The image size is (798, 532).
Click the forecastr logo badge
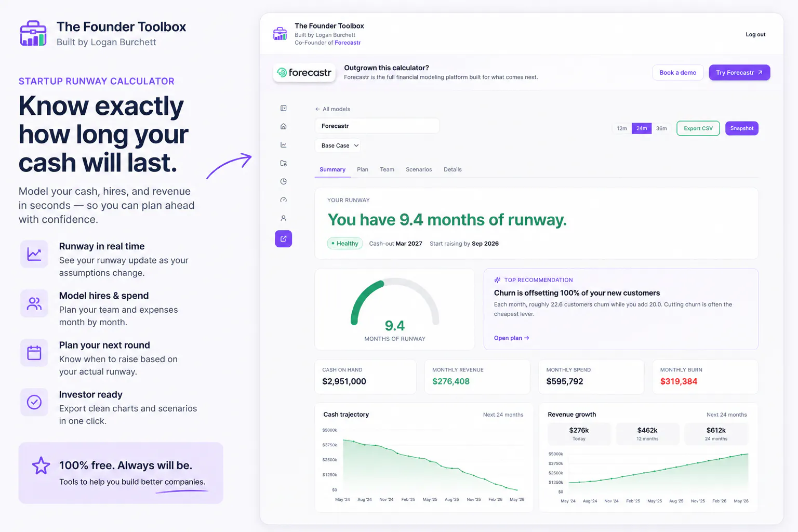304,73
